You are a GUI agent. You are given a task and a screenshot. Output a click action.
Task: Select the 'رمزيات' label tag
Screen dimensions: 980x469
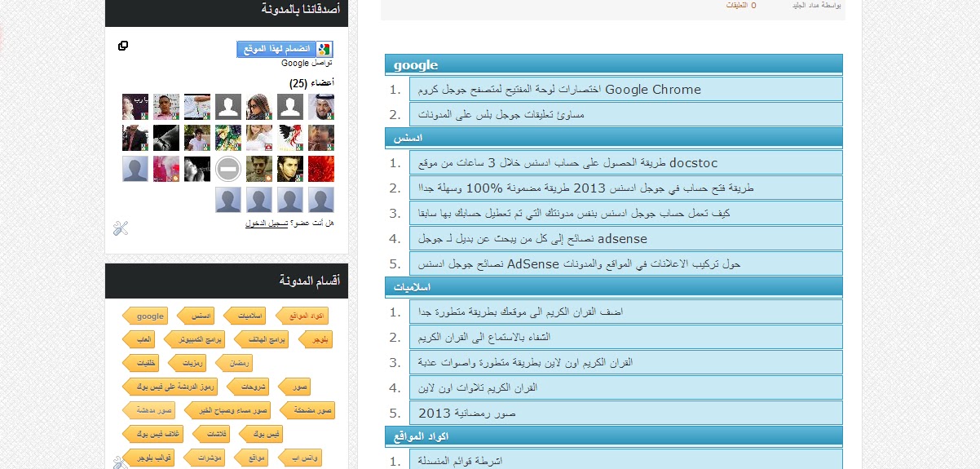tap(188, 363)
